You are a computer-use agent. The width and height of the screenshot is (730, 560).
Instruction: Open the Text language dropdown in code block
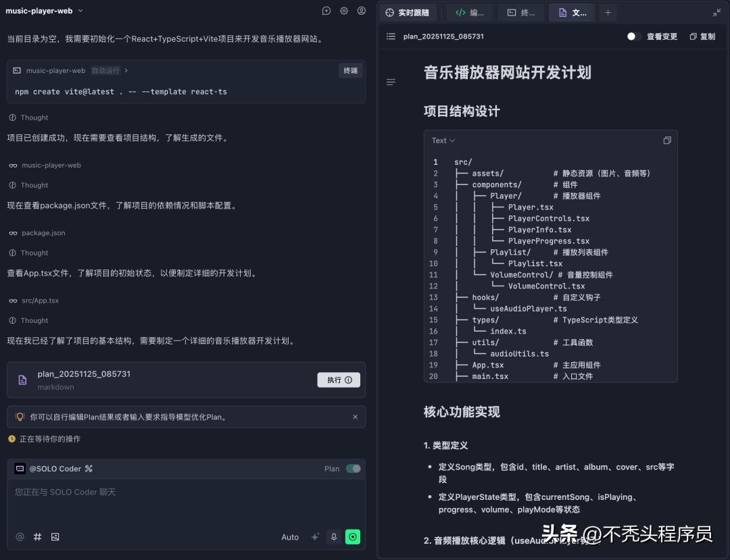442,140
